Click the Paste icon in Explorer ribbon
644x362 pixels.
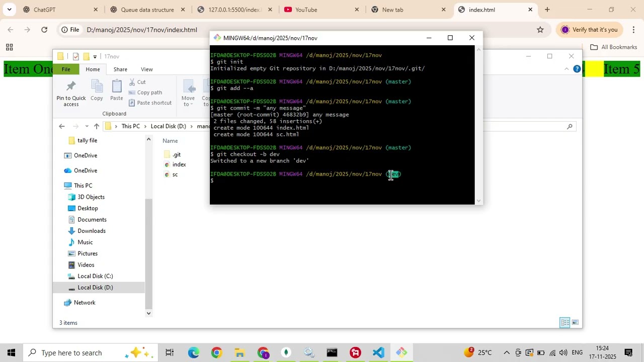[x=116, y=90]
